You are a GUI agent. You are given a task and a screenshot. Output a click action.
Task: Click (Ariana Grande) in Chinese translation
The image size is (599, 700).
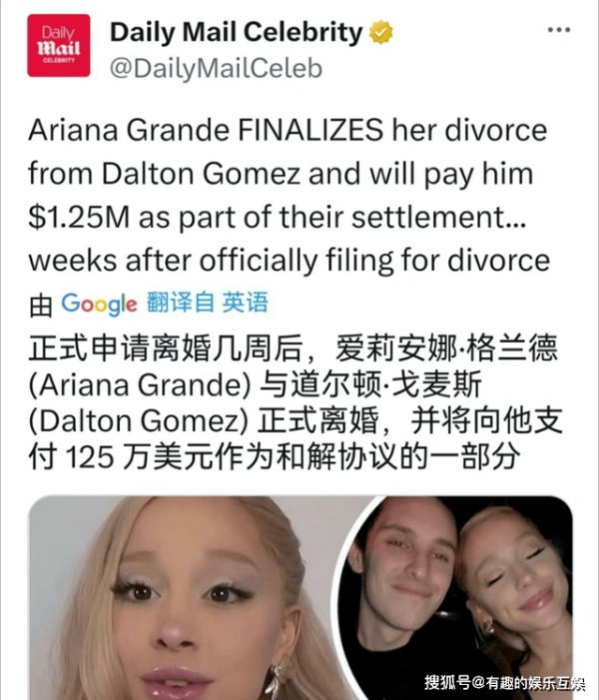coord(140,384)
